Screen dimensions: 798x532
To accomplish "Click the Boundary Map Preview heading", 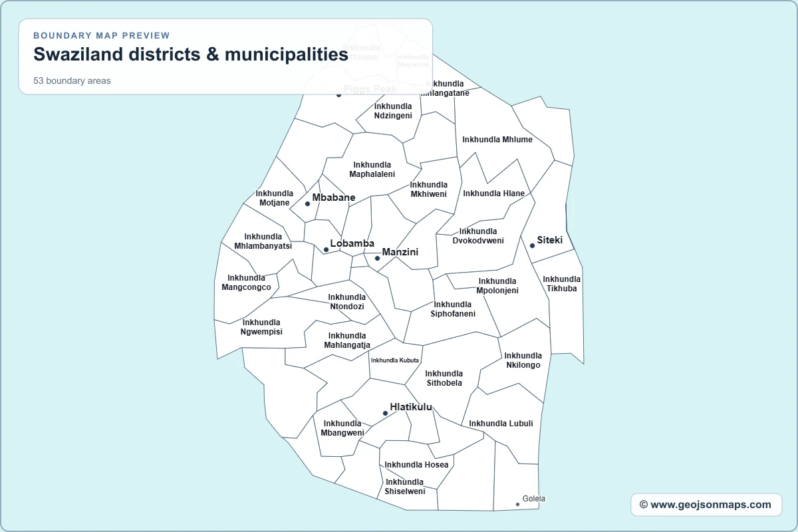I will click(x=102, y=35).
